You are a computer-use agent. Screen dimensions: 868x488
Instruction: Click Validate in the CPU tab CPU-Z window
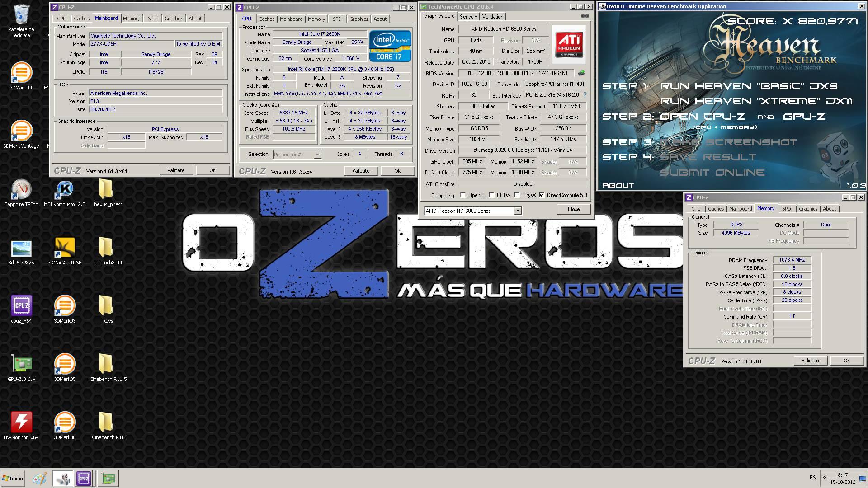361,171
